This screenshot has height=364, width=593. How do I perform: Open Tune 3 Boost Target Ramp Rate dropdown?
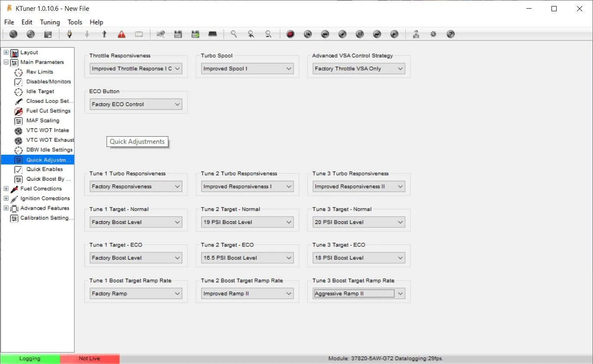coord(359,294)
